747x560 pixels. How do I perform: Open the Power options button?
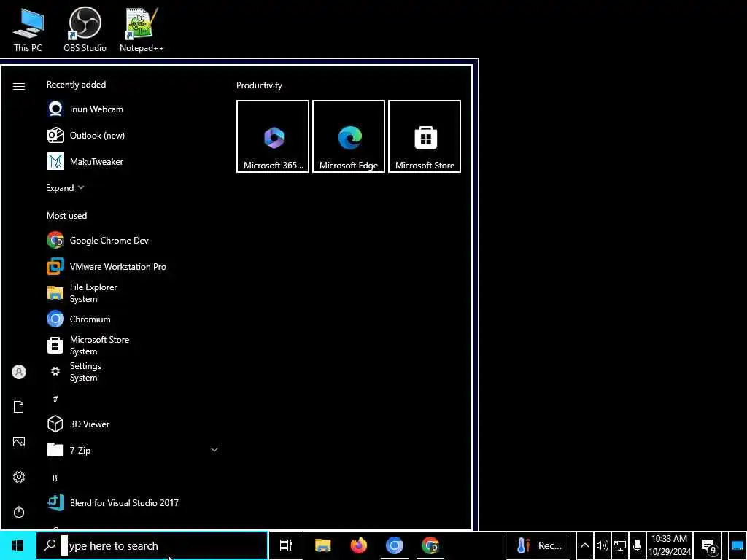tap(18, 512)
